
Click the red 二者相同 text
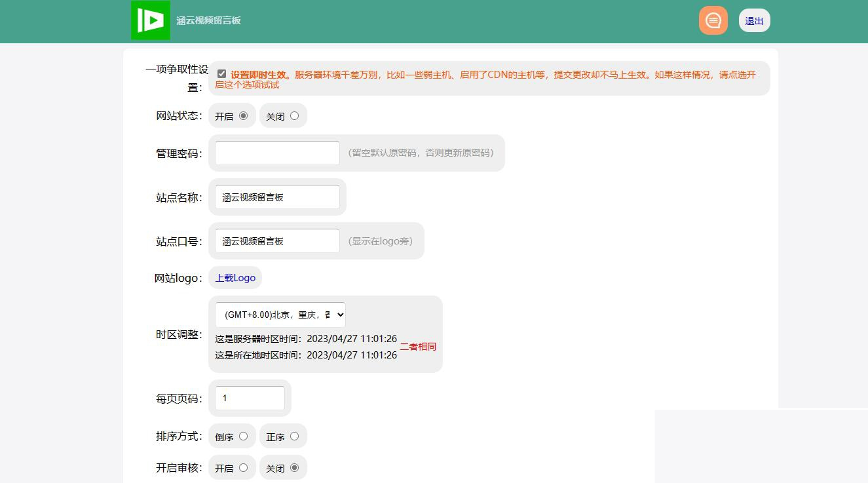pos(418,346)
